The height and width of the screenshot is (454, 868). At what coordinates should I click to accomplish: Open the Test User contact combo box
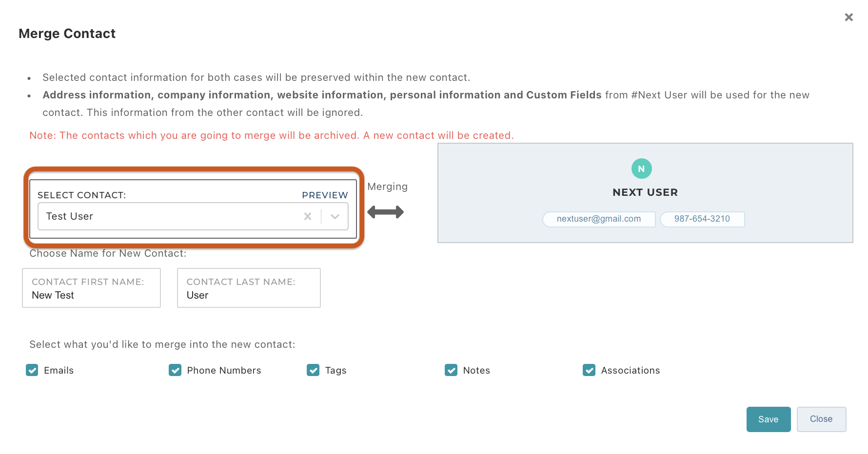tap(171, 216)
